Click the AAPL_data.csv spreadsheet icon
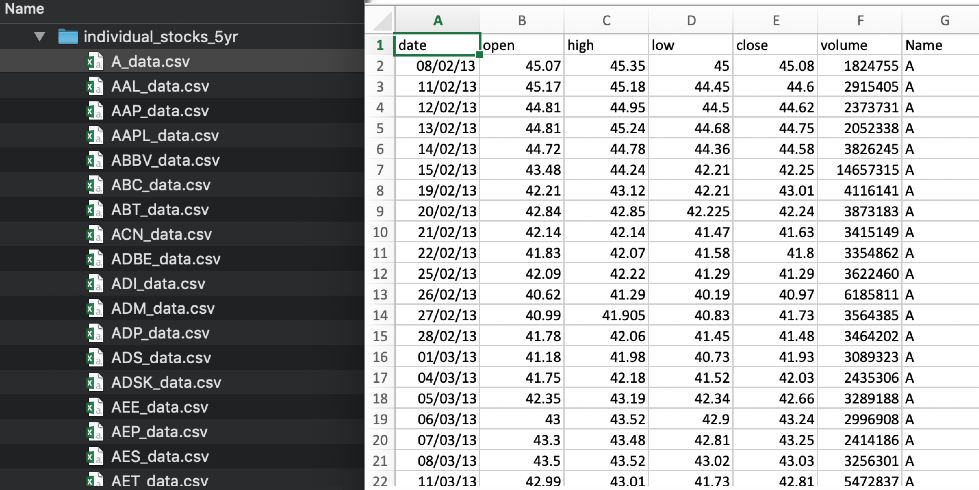 95,135
